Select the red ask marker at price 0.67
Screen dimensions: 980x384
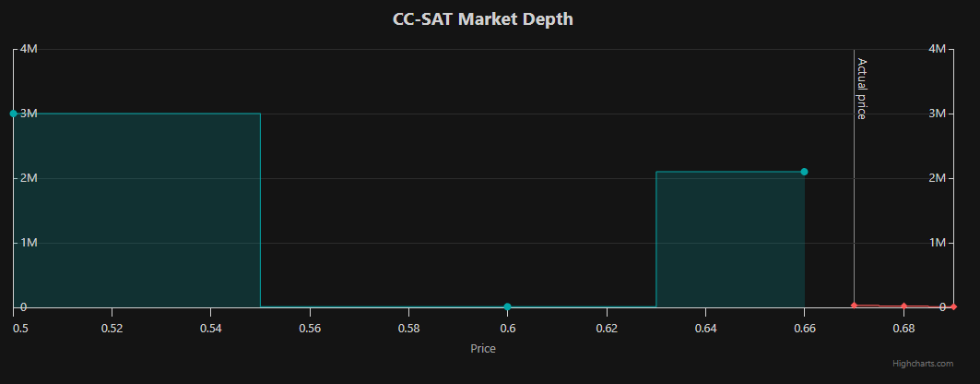(x=854, y=306)
